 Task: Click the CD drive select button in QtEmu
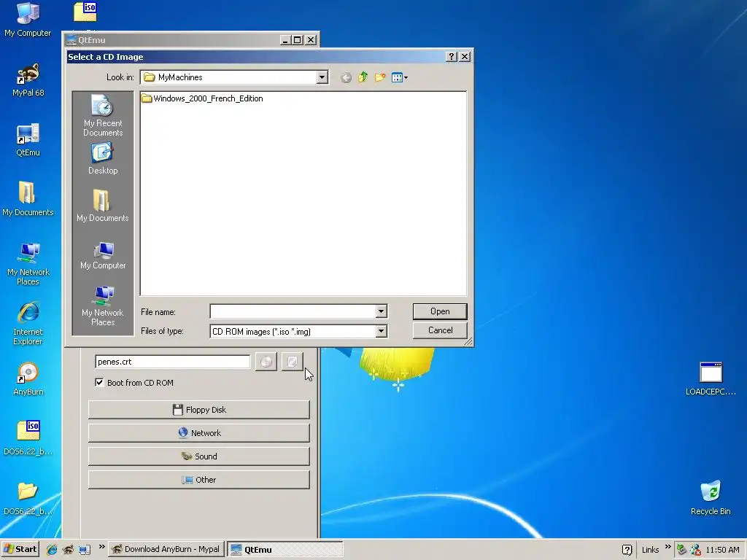(266, 362)
